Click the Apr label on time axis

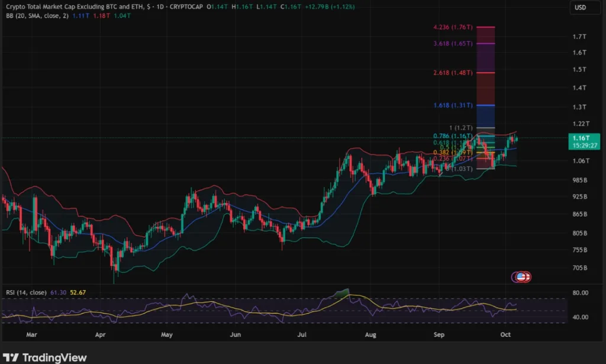[x=99, y=334]
